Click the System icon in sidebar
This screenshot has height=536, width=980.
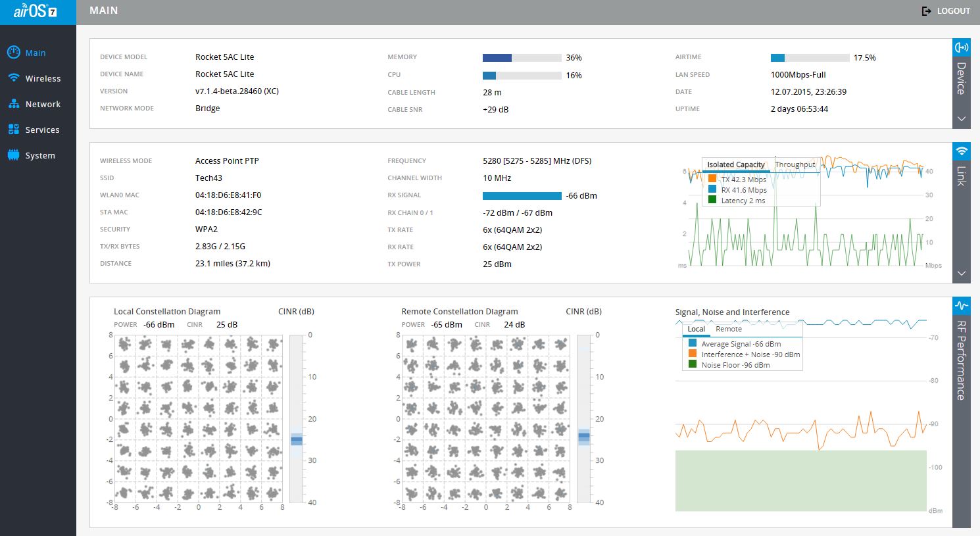(14, 155)
